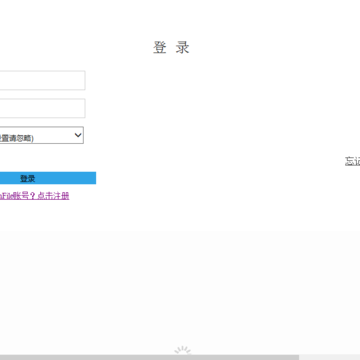Click the horizontal scrollbar at bottom
Image resolution: width=360 pixels, height=360 pixels.
point(149,357)
